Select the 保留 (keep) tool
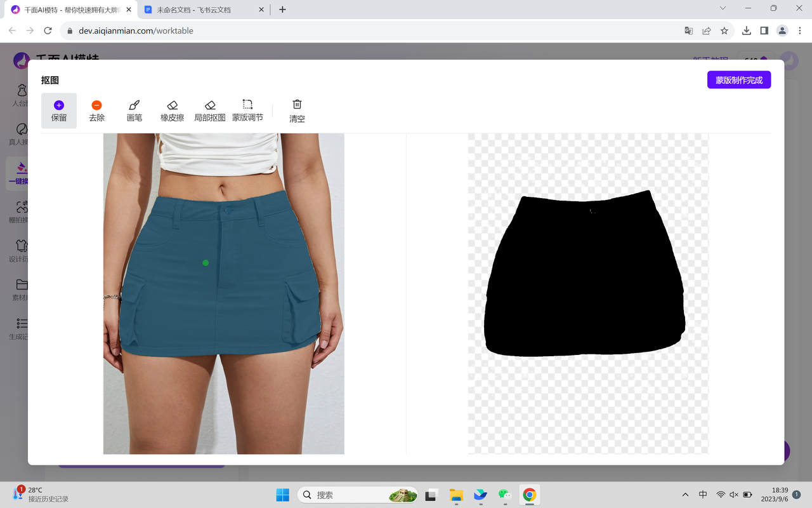Viewport: 812px width, 508px height. tap(59, 111)
